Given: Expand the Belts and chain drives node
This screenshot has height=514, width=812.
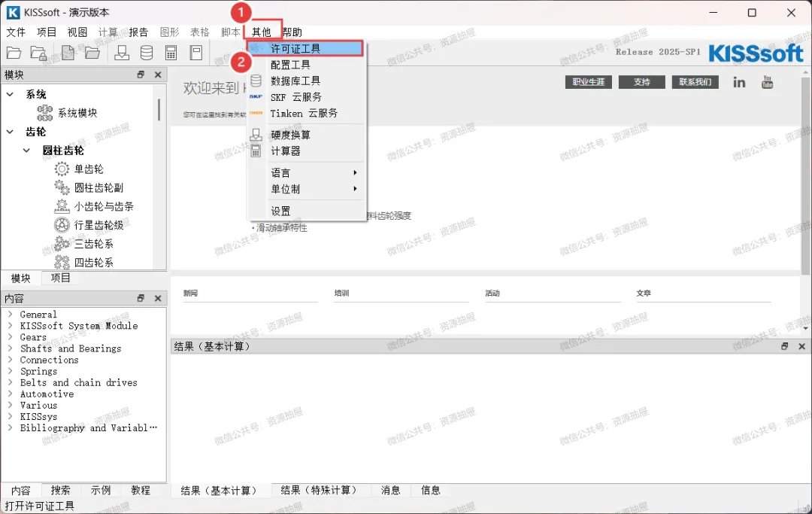Looking at the screenshot, I should [x=10, y=382].
